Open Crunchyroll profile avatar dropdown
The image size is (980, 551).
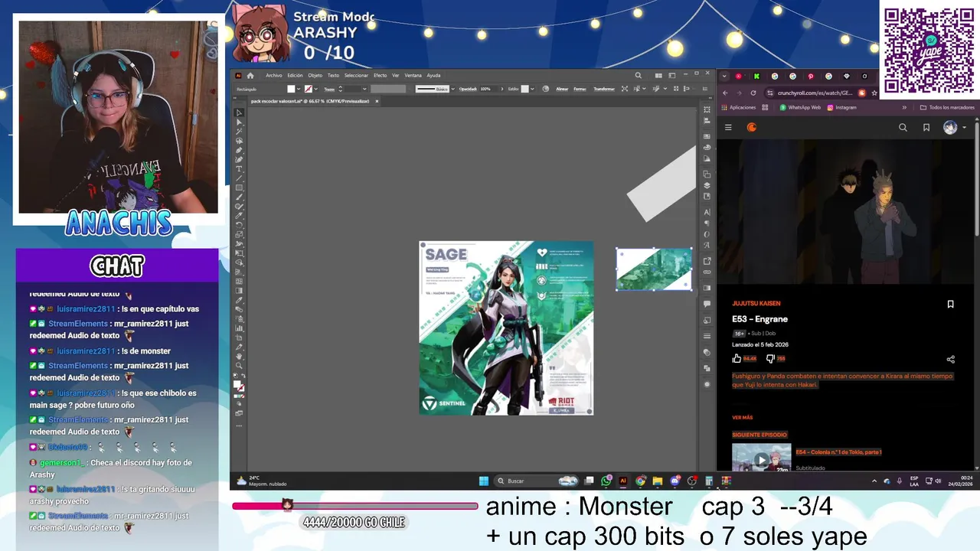[954, 128]
